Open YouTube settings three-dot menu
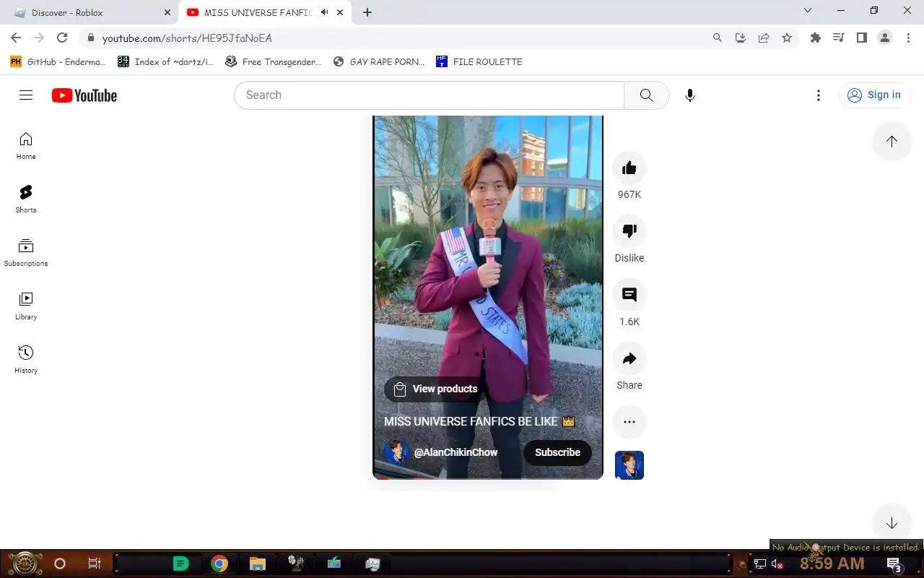This screenshot has height=578, width=924. click(x=818, y=95)
